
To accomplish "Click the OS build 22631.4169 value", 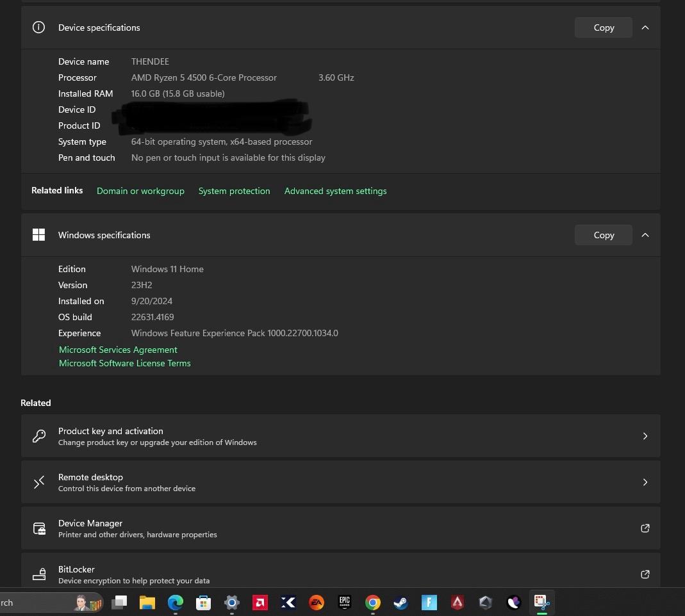I will coord(153,317).
